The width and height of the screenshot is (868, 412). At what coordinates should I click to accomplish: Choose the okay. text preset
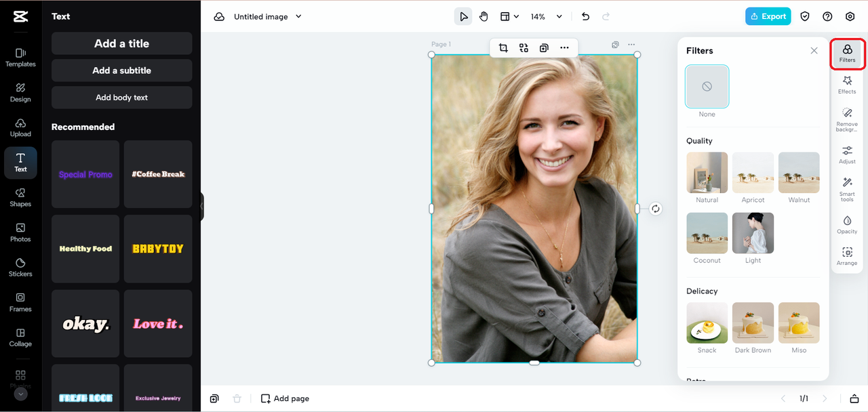85,324
